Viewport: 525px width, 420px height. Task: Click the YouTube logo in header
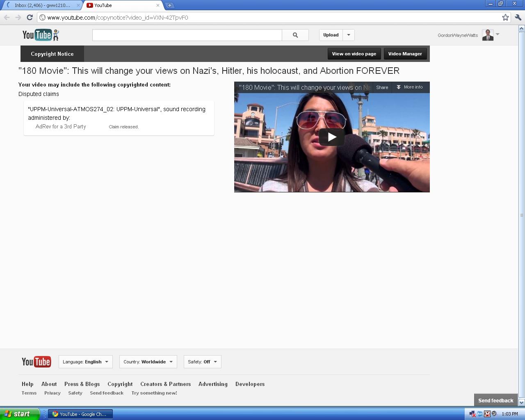[x=41, y=35]
